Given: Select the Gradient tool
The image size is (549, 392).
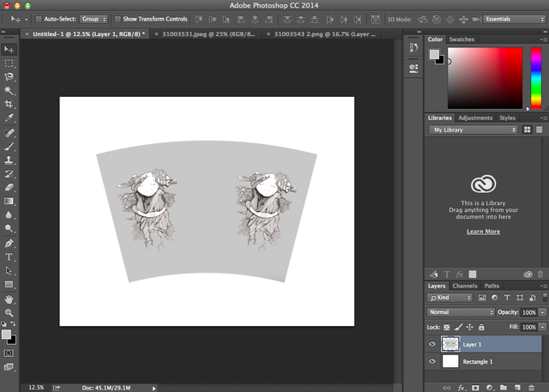Looking at the screenshot, I should tap(9, 201).
